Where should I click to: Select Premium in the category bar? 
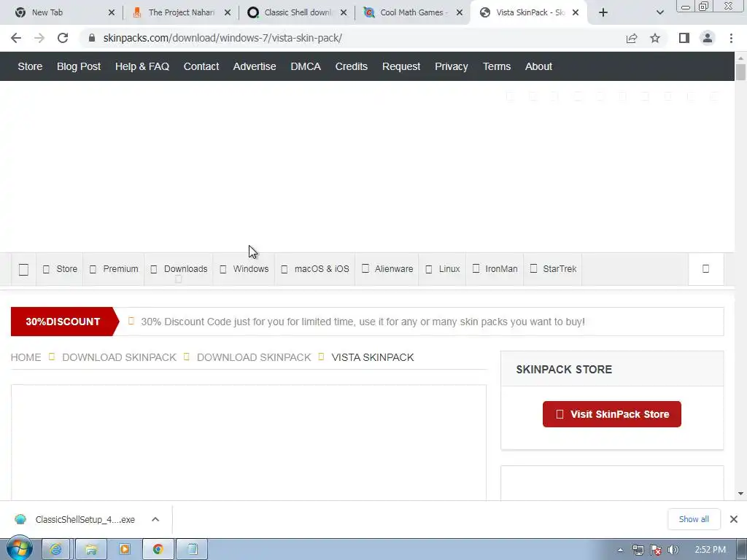click(x=114, y=269)
